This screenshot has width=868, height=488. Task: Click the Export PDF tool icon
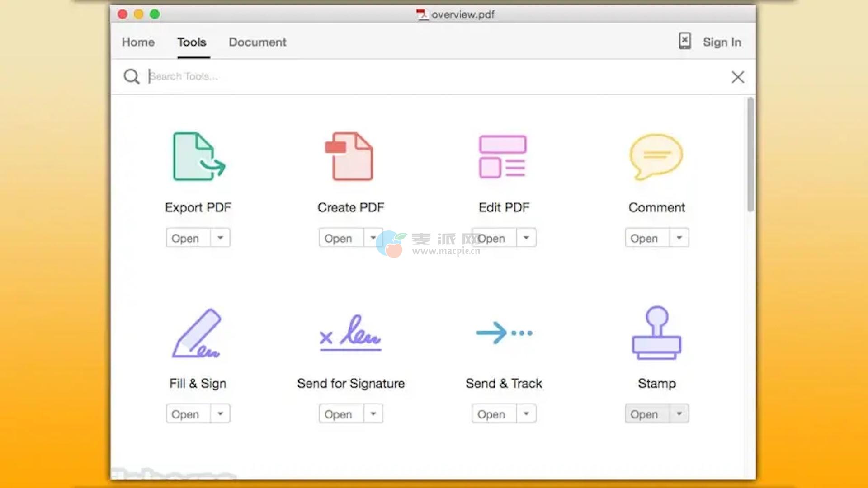click(x=198, y=156)
